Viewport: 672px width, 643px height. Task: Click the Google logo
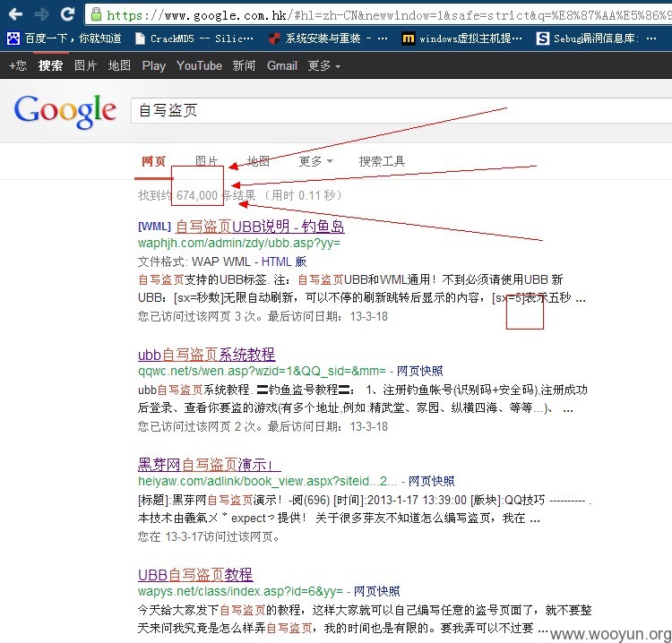[65, 111]
